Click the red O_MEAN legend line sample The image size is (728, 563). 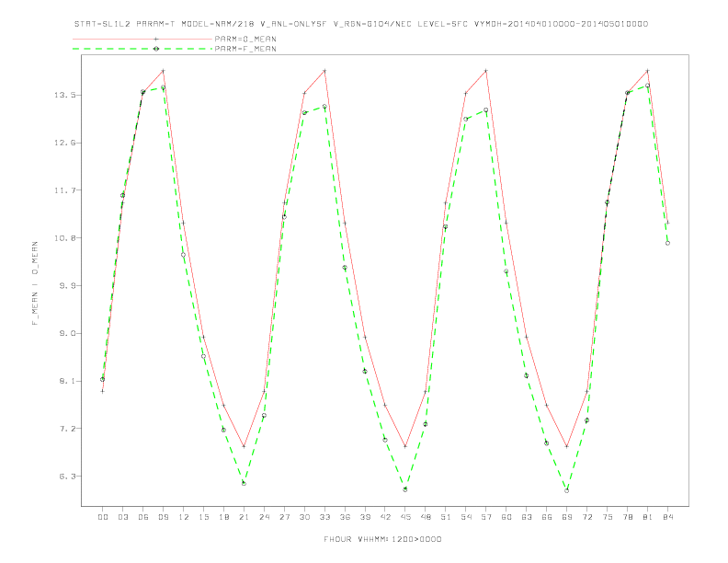[x=142, y=39]
